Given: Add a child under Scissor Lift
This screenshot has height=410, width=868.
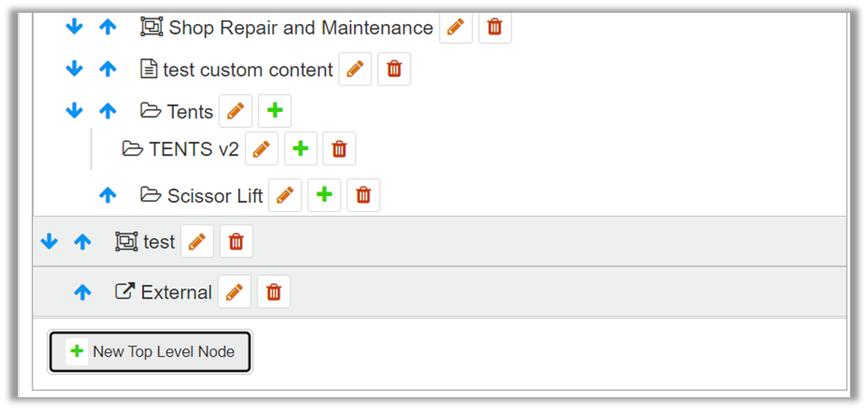Looking at the screenshot, I should [324, 195].
